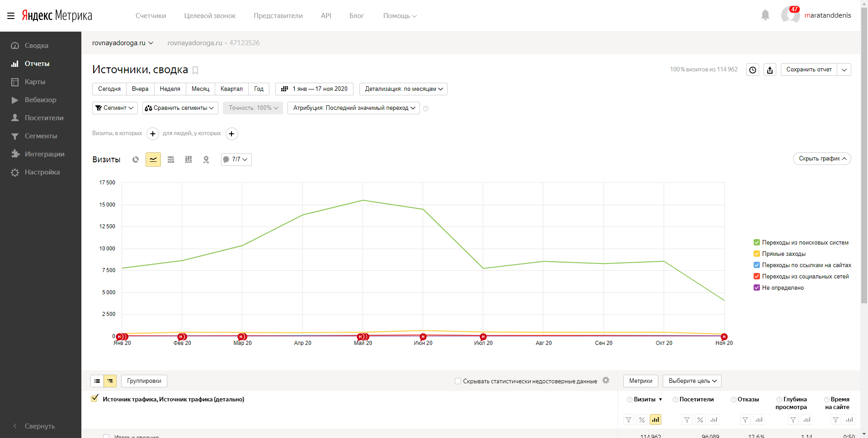
Task: Toggle Переходы из социальных сетей series
Action: click(757, 277)
